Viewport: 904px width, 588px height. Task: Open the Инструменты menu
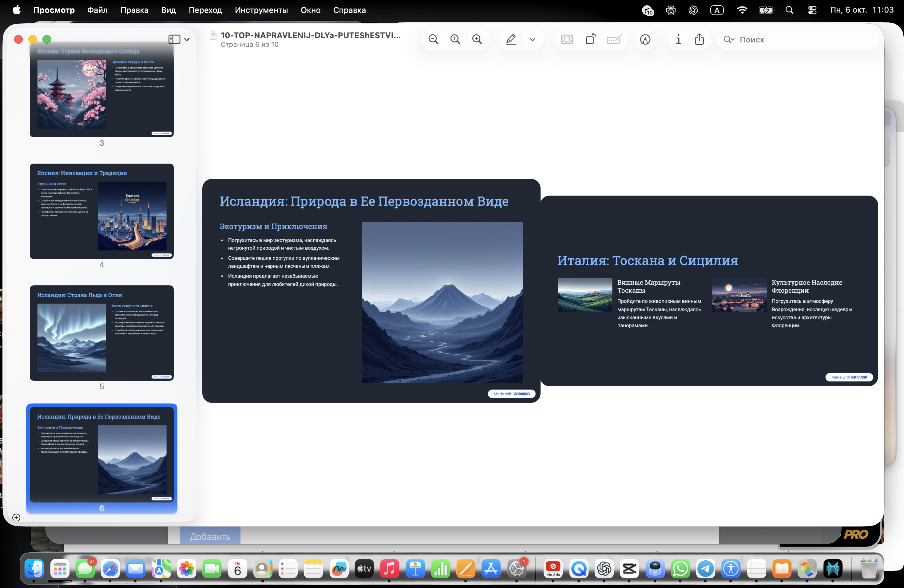[x=261, y=10]
